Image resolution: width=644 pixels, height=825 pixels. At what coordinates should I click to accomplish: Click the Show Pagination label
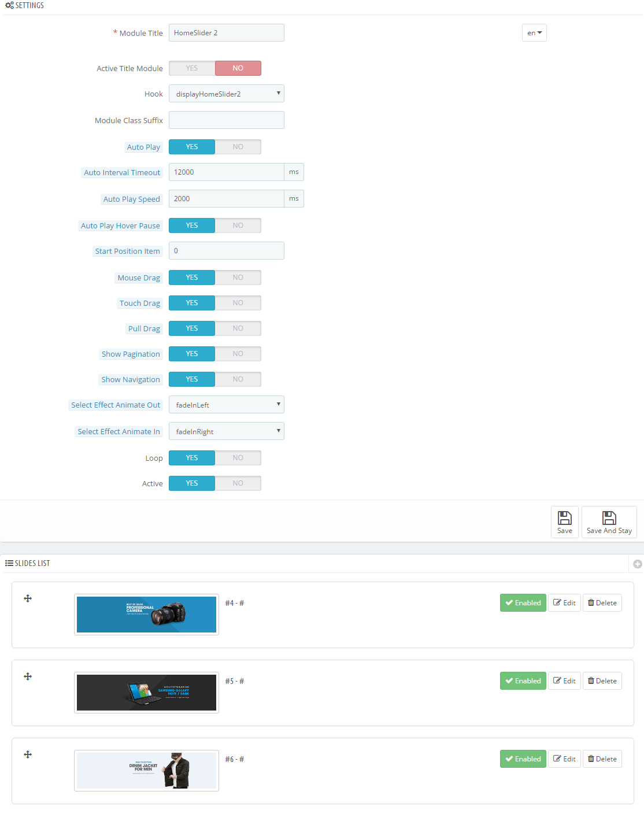tap(131, 354)
